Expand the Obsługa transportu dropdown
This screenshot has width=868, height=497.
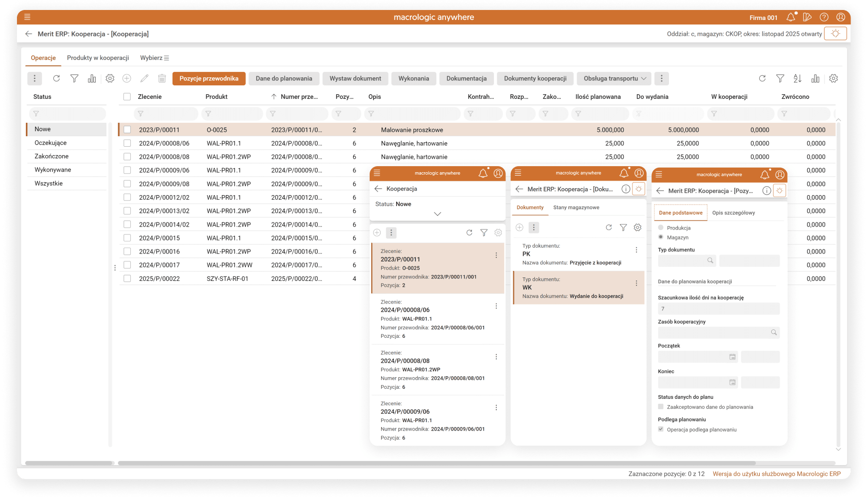click(615, 78)
